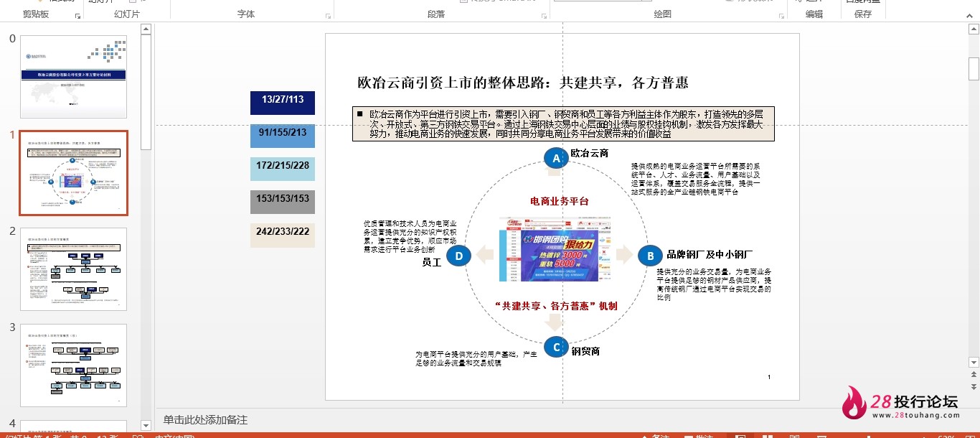Viewport: 980px width, 438px height.
Task: Click the 品牌钢厂及中小钢厂 label
Action: (710, 254)
